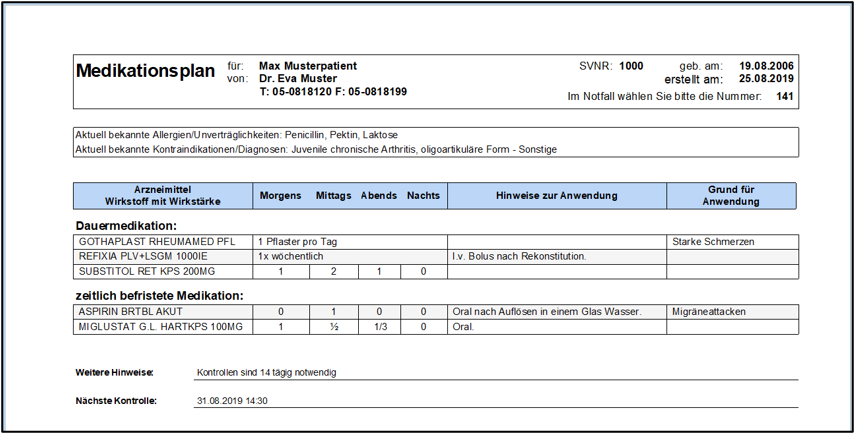Select MIGLUSTAT G.L. HARTKPS 100MG row
Image resolution: width=855 pixels, height=434 pixels.
436,327
